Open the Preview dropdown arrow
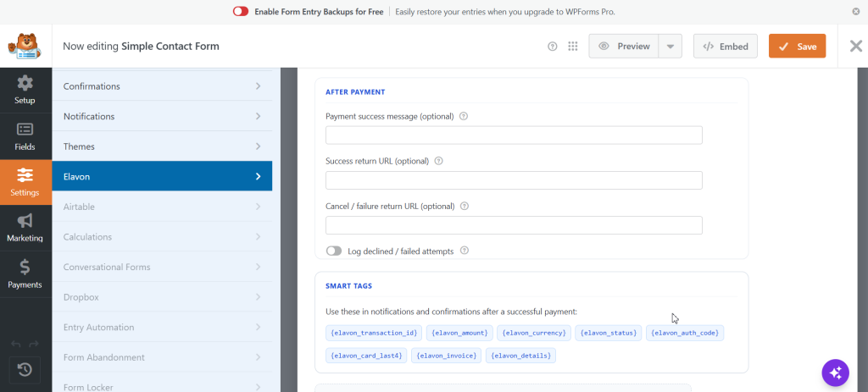Screen dimensions: 868x392 pos(670,47)
